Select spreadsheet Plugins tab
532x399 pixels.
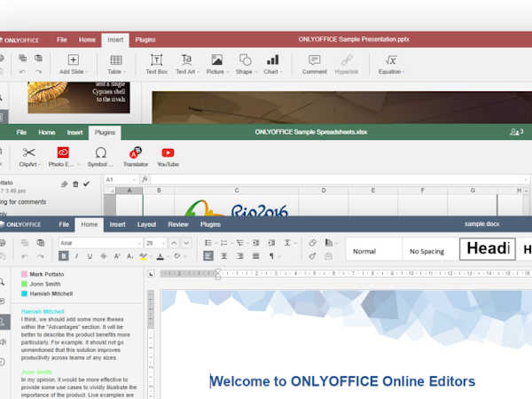point(105,132)
